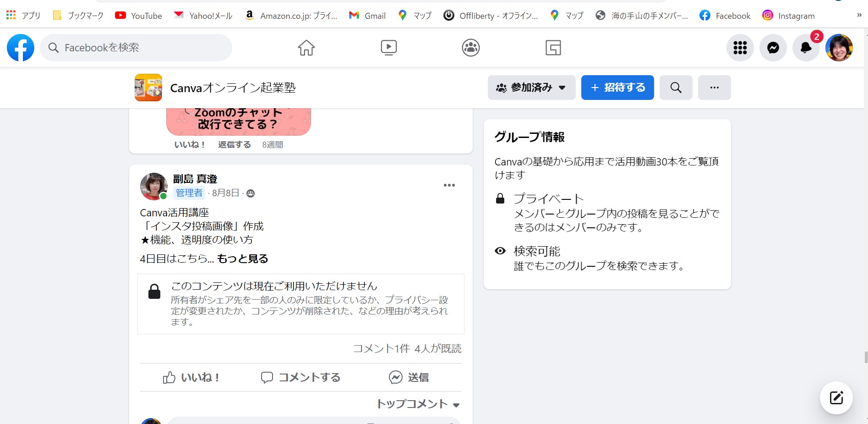868x424 pixels.
Task: Expand post text with もっと見る
Action: click(x=242, y=259)
